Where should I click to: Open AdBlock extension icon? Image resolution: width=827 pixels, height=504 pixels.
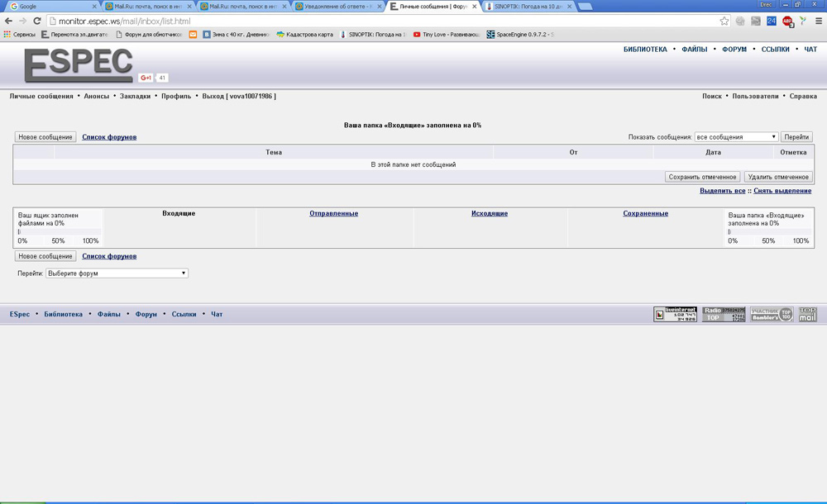click(x=787, y=21)
